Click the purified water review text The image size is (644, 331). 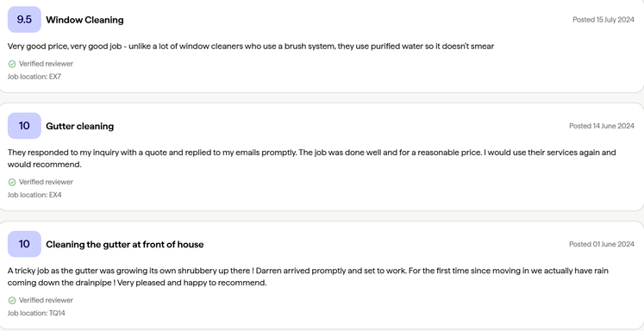click(x=251, y=47)
